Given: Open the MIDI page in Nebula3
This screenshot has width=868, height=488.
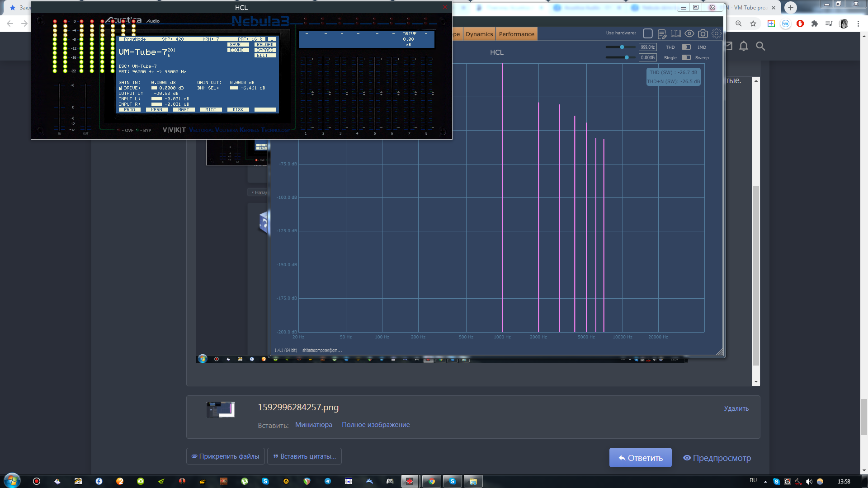Looking at the screenshot, I should [x=211, y=110].
